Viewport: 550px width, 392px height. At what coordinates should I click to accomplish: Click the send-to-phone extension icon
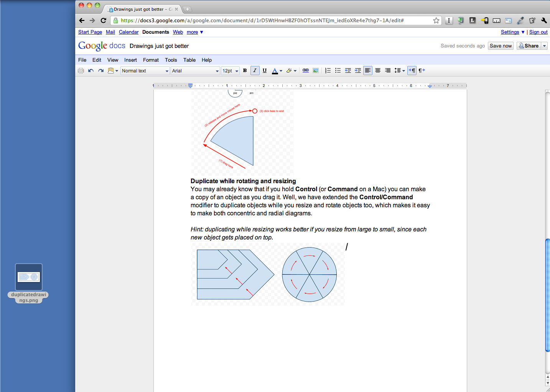click(x=484, y=21)
